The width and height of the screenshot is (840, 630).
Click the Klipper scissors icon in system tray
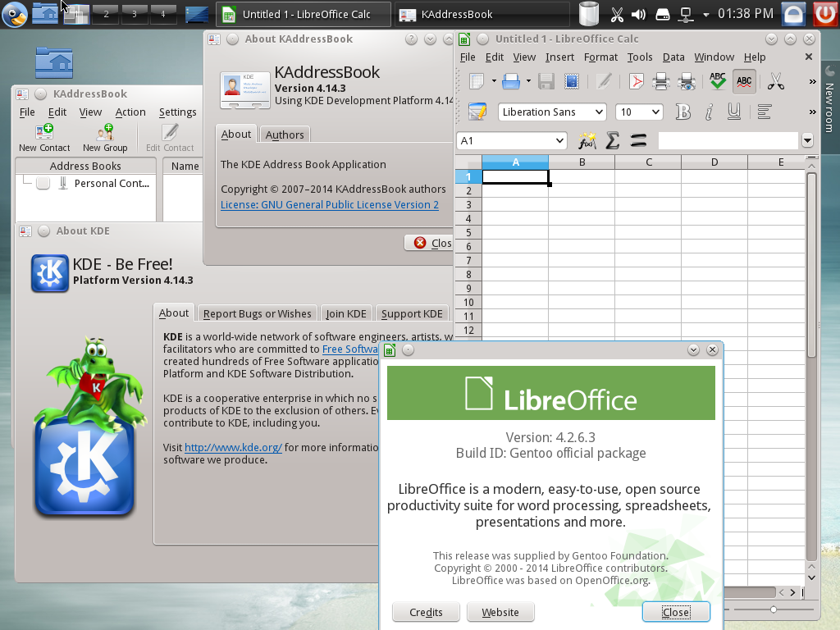point(617,15)
